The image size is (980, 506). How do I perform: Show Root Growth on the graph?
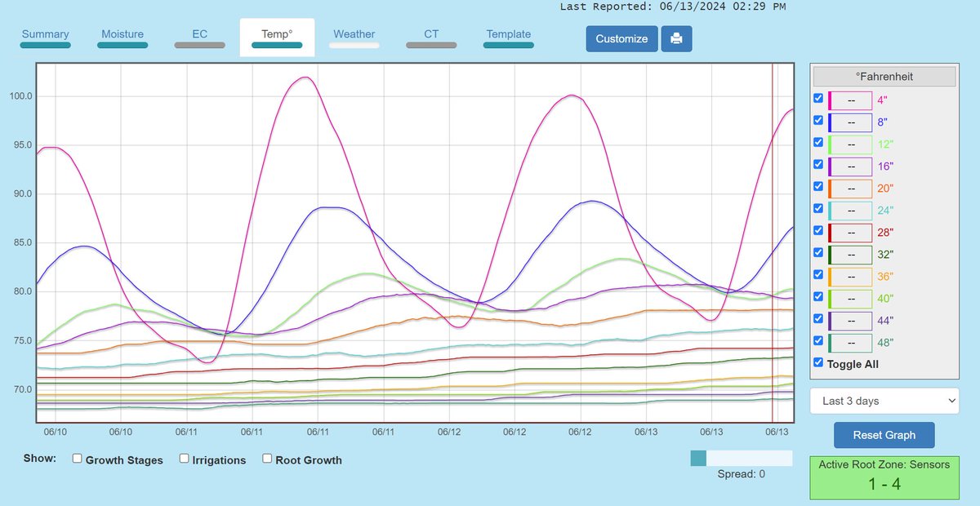point(267,459)
